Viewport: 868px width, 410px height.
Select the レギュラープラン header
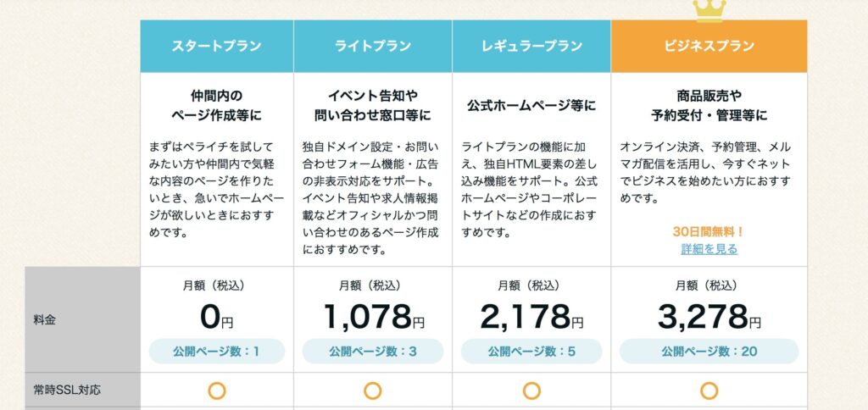click(531, 46)
